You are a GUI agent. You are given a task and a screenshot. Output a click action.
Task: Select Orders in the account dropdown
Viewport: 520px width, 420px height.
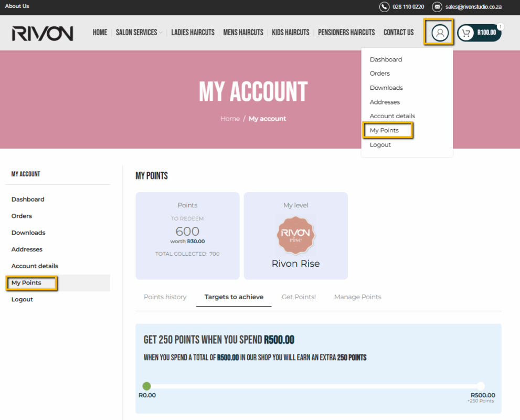click(380, 73)
